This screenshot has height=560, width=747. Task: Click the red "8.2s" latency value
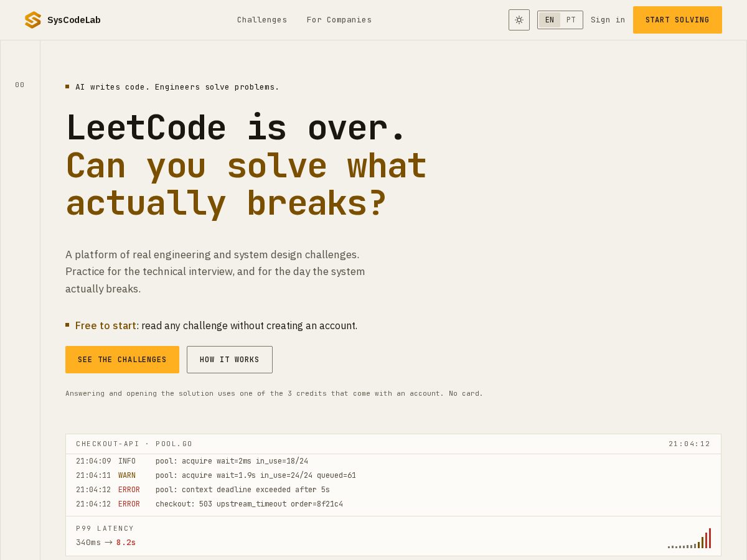point(126,543)
